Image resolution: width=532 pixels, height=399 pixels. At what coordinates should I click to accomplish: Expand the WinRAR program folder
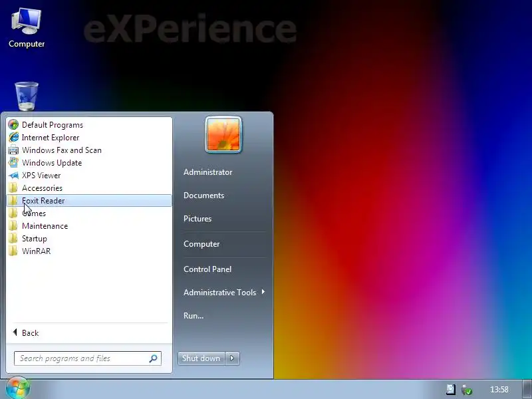click(x=89, y=251)
